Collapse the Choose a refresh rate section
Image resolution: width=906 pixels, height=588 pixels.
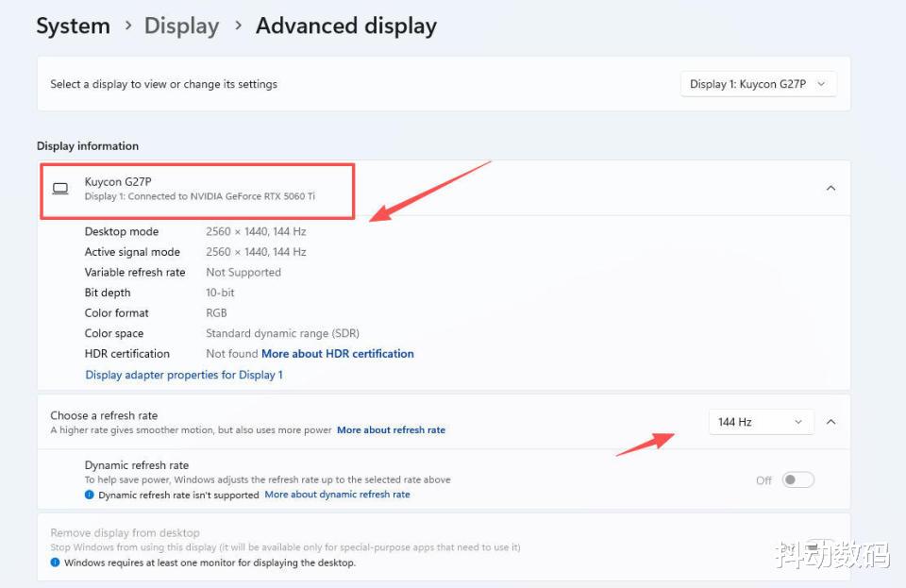[x=830, y=422]
